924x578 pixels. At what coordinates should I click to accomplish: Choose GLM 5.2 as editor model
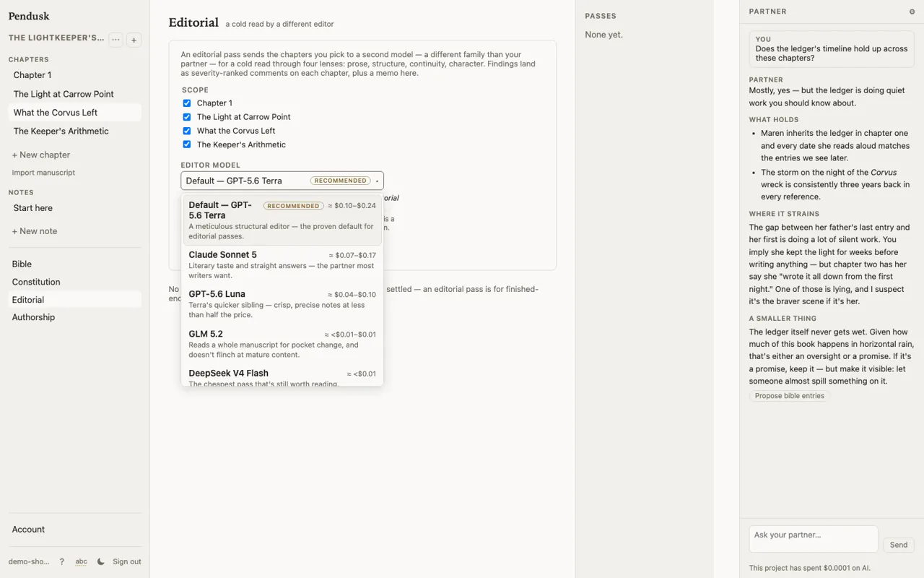point(282,344)
